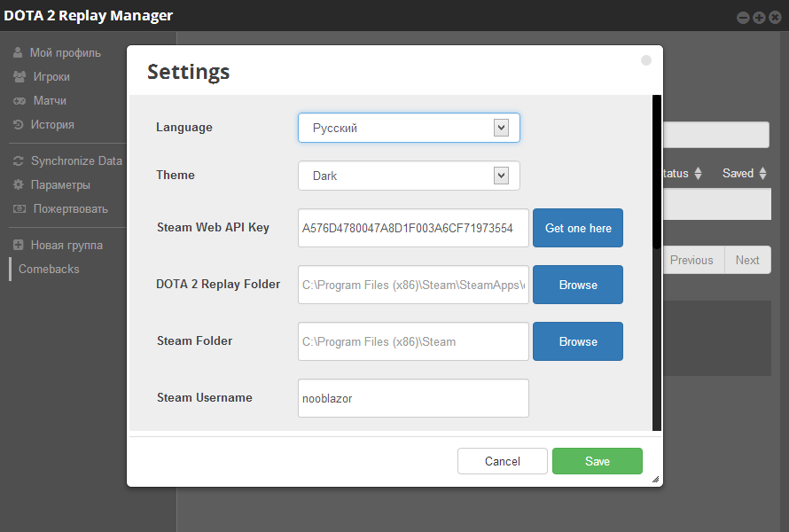Click the Steam Username label

[204, 397]
